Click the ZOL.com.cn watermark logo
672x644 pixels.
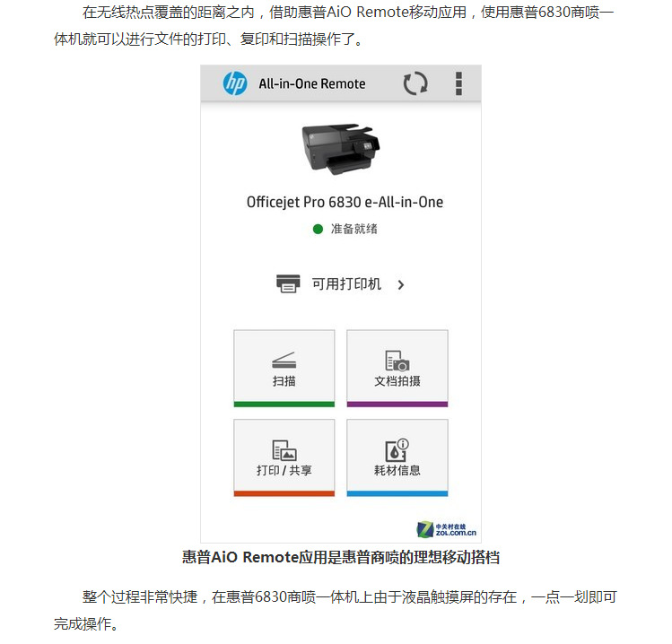tap(447, 529)
